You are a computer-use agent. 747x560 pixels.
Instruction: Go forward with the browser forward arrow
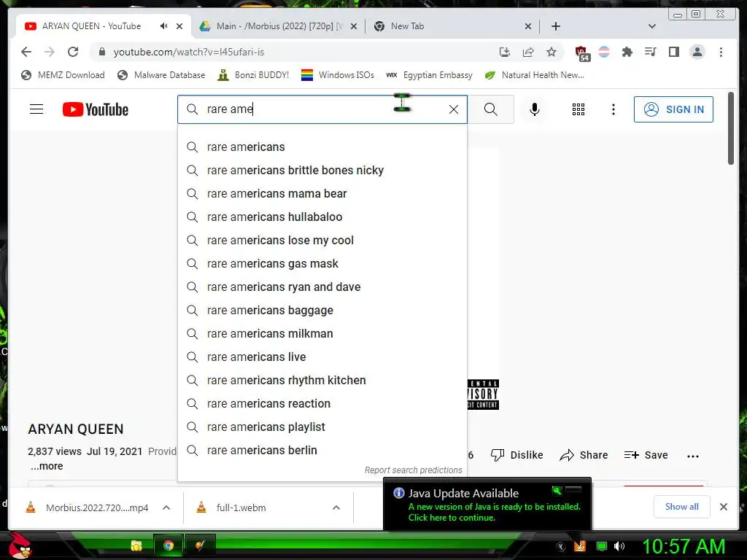tap(50, 52)
